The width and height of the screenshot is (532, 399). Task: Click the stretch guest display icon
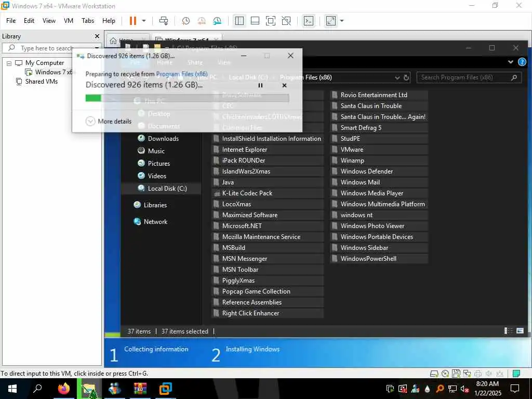click(x=331, y=21)
